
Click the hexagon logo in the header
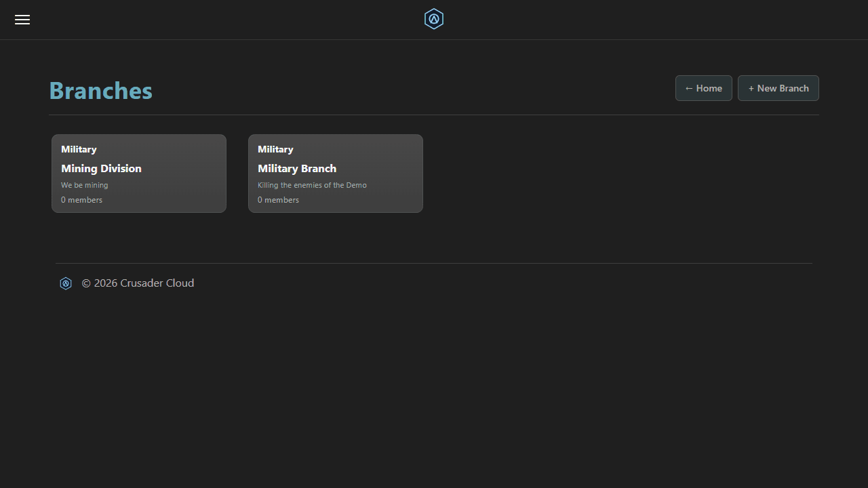click(x=434, y=19)
